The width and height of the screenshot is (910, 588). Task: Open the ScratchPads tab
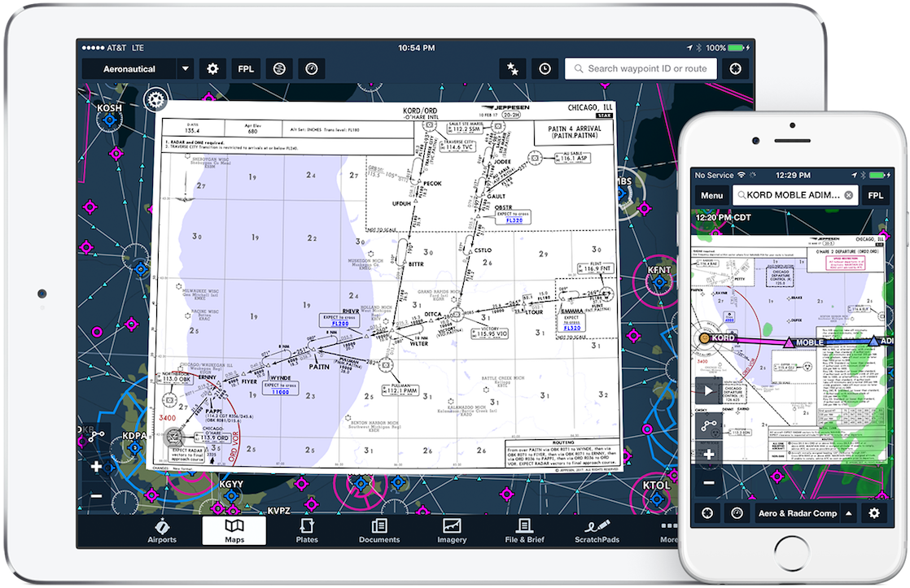click(597, 530)
